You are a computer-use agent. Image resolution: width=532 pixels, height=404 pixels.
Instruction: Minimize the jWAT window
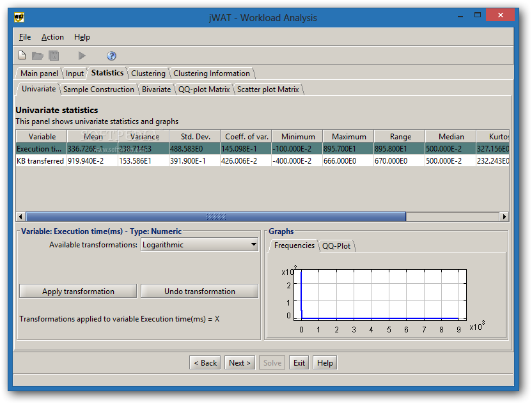point(460,16)
